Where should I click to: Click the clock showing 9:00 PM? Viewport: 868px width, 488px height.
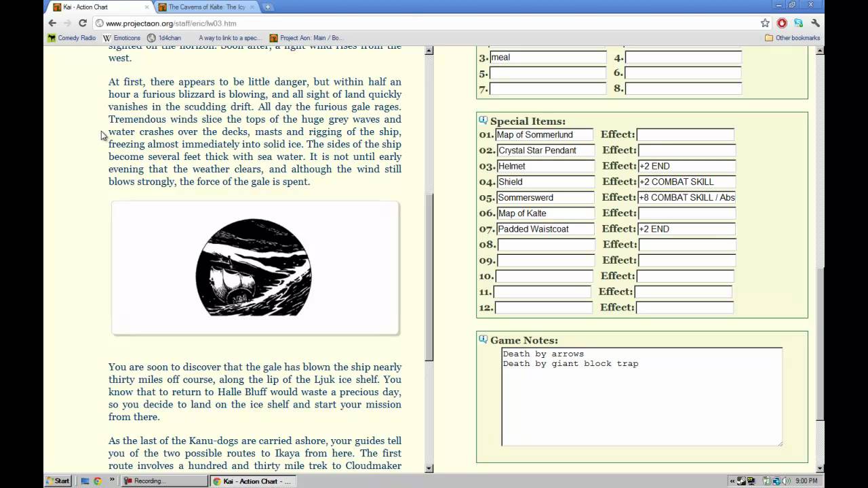806,481
